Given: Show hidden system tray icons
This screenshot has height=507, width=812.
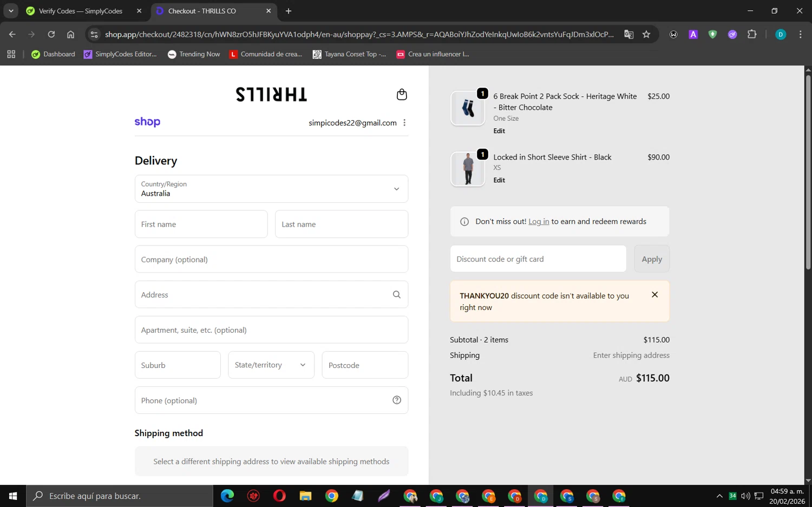Looking at the screenshot, I should (719, 496).
